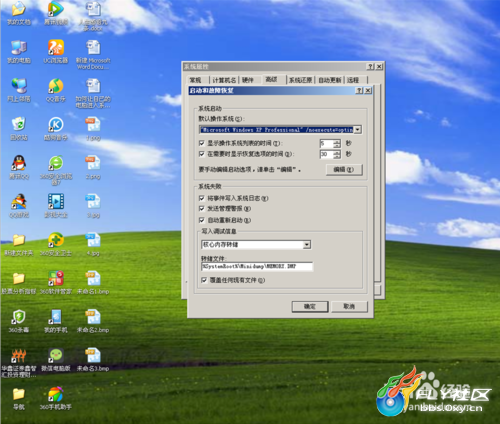Select 未命名3.bmp file icon
Image resolution: width=500 pixels, height=424 pixels.
point(93,356)
